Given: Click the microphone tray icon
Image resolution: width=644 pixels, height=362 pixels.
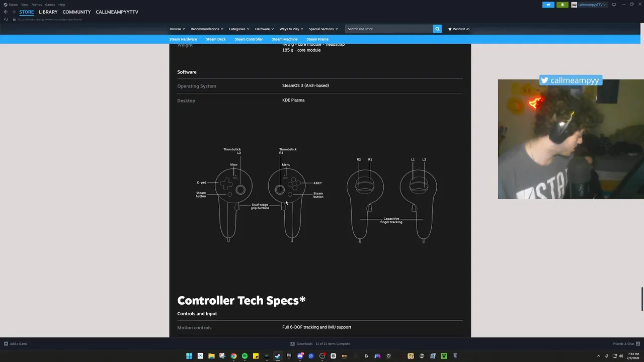Looking at the screenshot, I should (607, 356).
